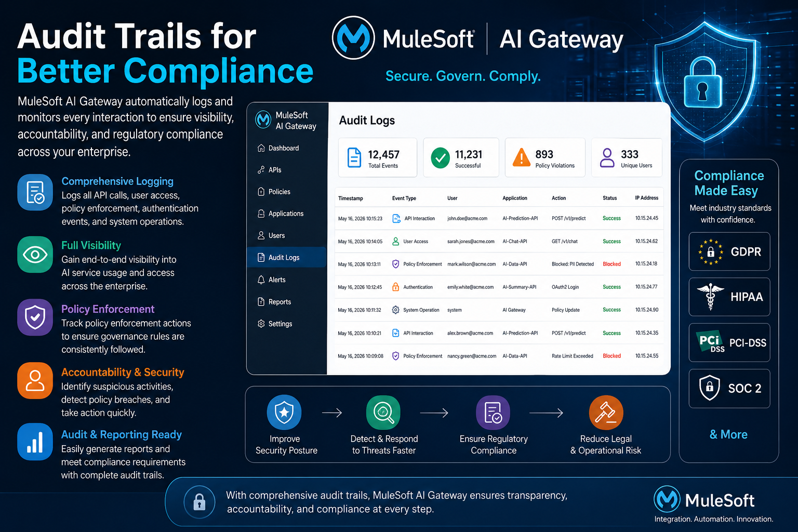Click the glowing padlock inside the shield graphic
798x532 pixels.
pyautogui.click(x=703, y=83)
